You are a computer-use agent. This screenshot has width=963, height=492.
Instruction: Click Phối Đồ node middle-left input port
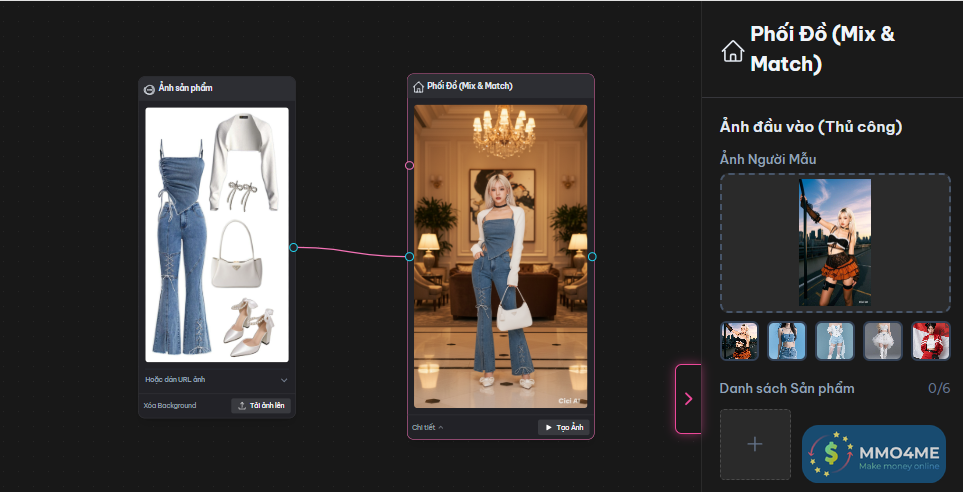pyautogui.click(x=410, y=257)
